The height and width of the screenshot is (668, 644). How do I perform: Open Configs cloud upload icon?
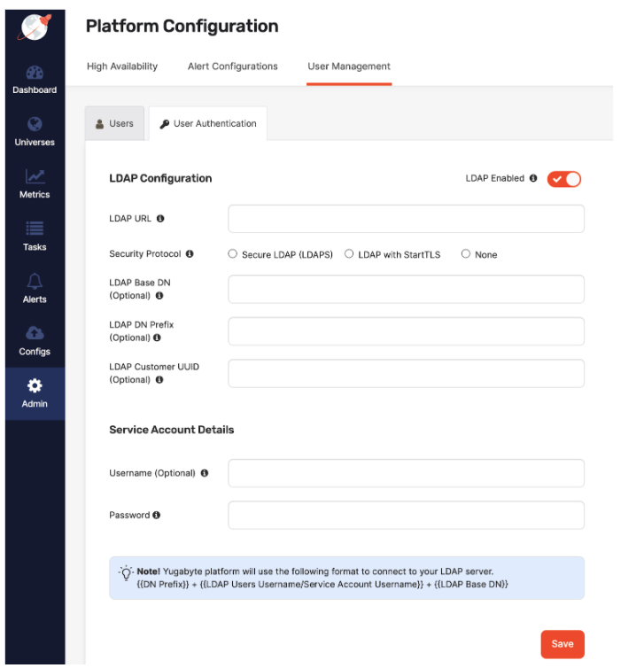pyautogui.click(x=35, y=334)
